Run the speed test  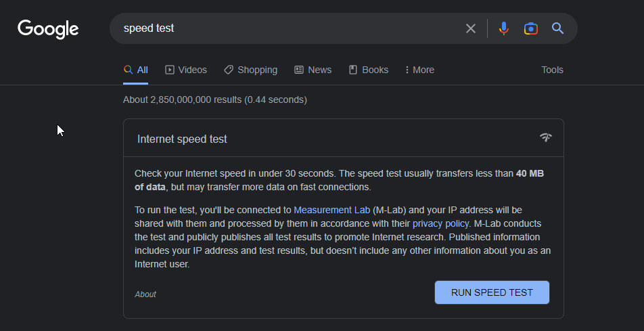coord(492,292)
